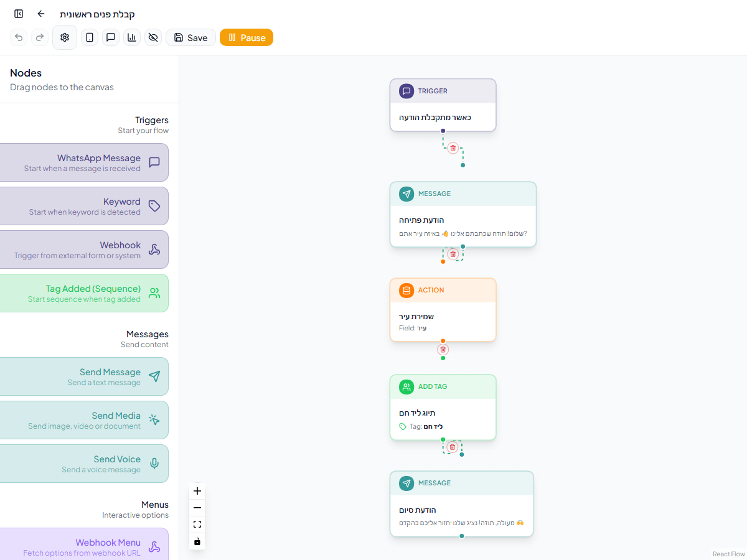
Task: Click the microphone icon on Send Voice card
Action: (x=154, y=464)
